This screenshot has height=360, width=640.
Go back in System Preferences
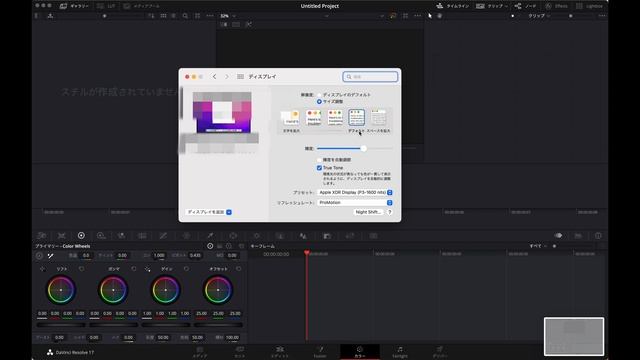tap(214, 77)
